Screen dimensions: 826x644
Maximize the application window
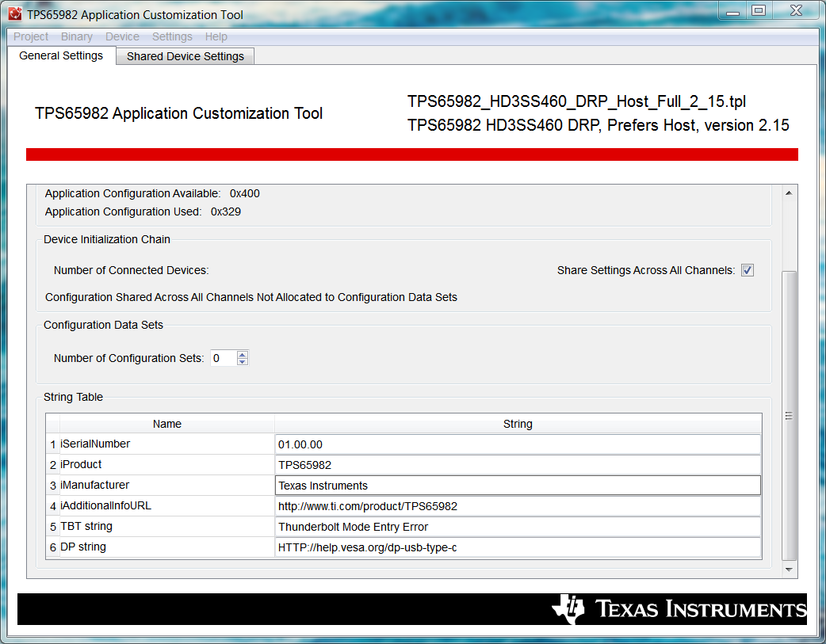click(x=759, y=10)
